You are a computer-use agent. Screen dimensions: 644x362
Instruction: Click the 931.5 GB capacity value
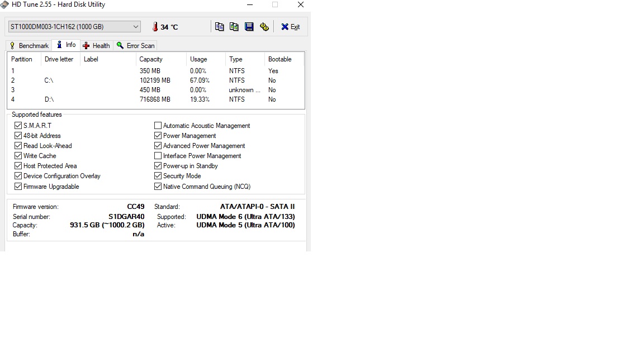point(107,225)
